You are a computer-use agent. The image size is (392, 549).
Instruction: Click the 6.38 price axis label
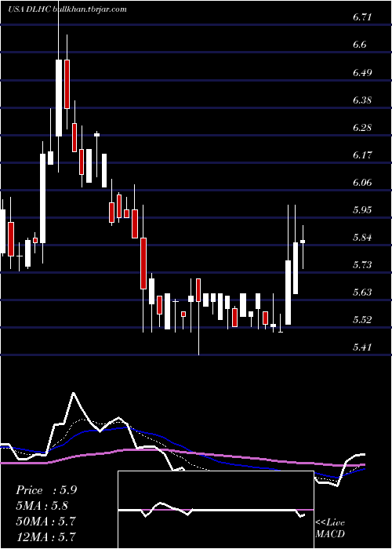click(x=362, y=100)
